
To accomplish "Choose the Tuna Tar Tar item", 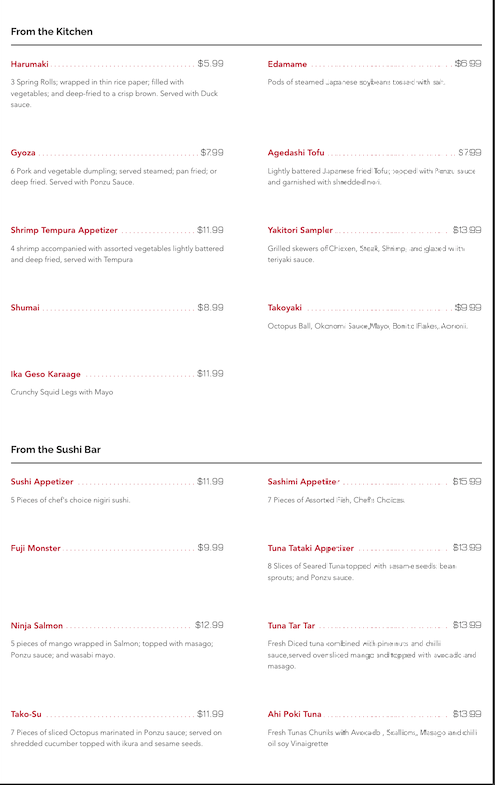I will (291, 626).
